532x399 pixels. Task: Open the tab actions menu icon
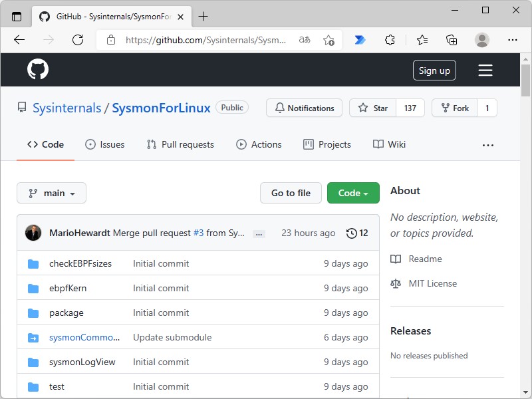(x=16, y=16)
